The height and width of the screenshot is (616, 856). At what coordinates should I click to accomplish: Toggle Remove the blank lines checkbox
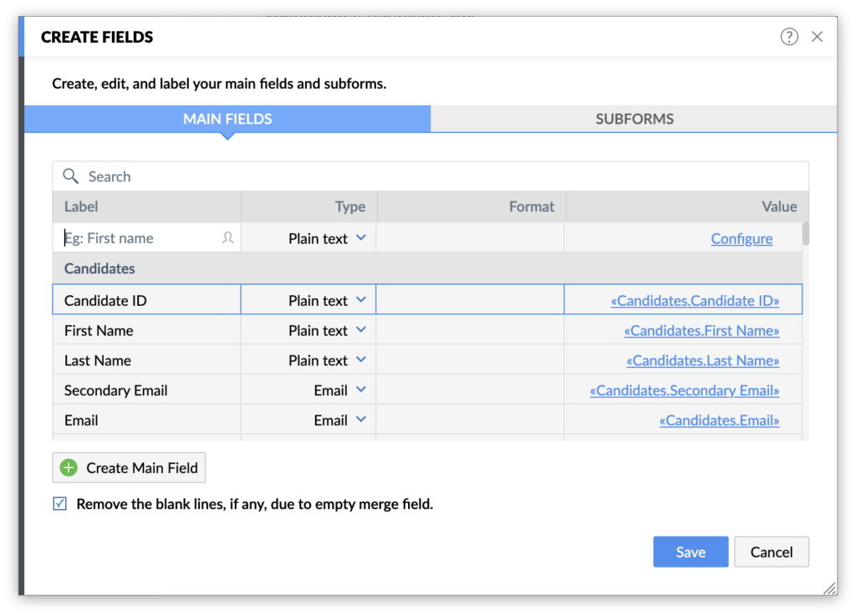[x=60, y=504]
